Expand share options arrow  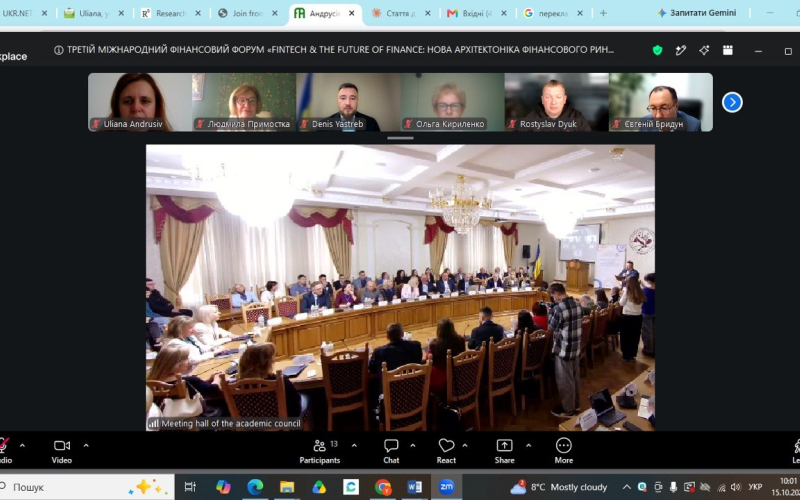pos(529,445)
